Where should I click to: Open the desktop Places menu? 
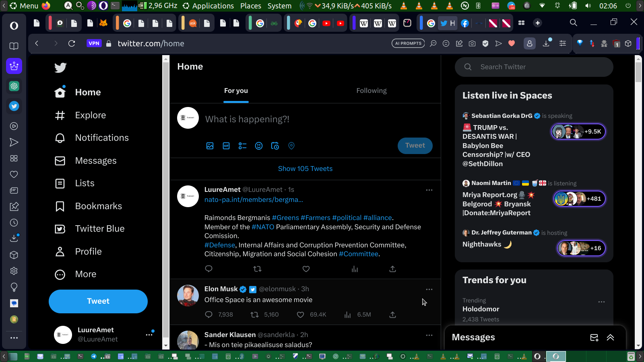pos(251,6)
